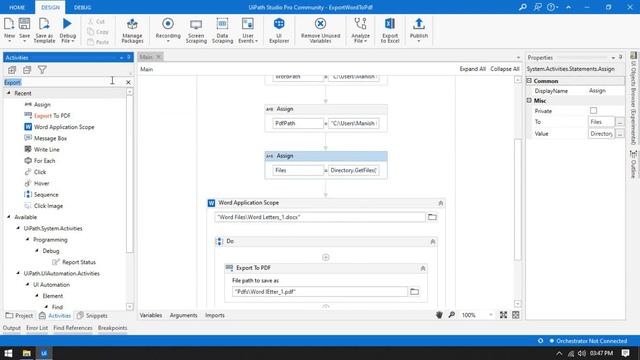Select Export To PDF in Recent activities

pos(52,116)
